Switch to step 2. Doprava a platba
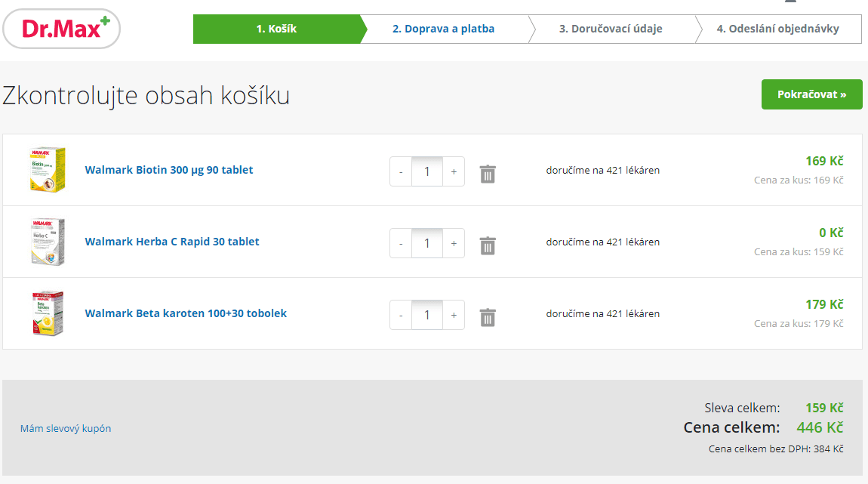This screenshot has width=868, height=484. click(x=445, y=29)
